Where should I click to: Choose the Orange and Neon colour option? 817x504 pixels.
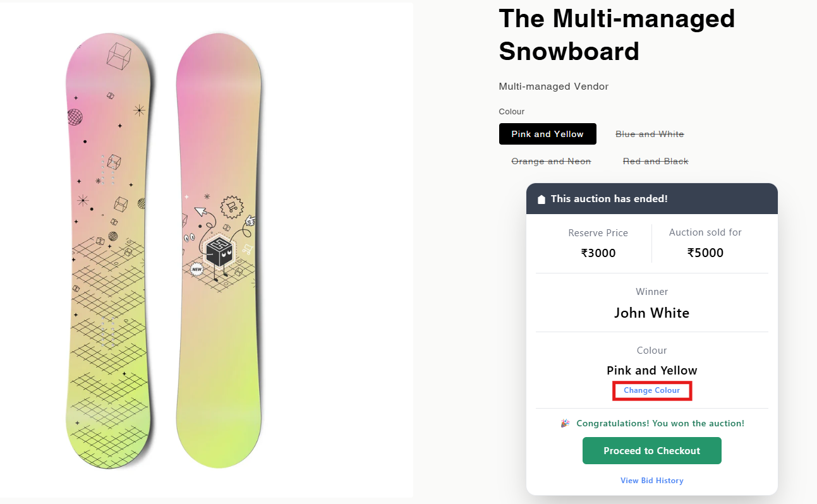pos(551,161)
